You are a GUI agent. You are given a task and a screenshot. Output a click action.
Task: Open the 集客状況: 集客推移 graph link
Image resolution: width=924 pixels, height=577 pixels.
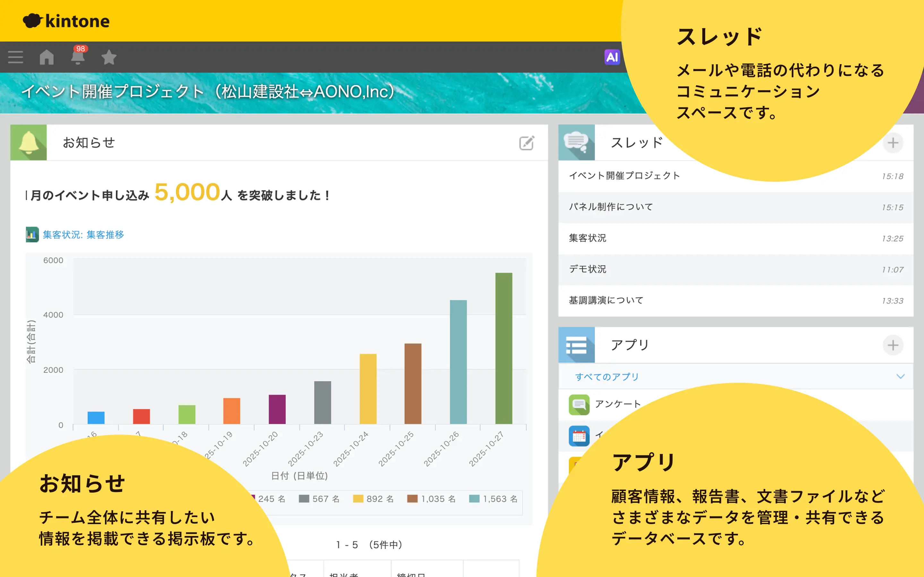point(83,235)
